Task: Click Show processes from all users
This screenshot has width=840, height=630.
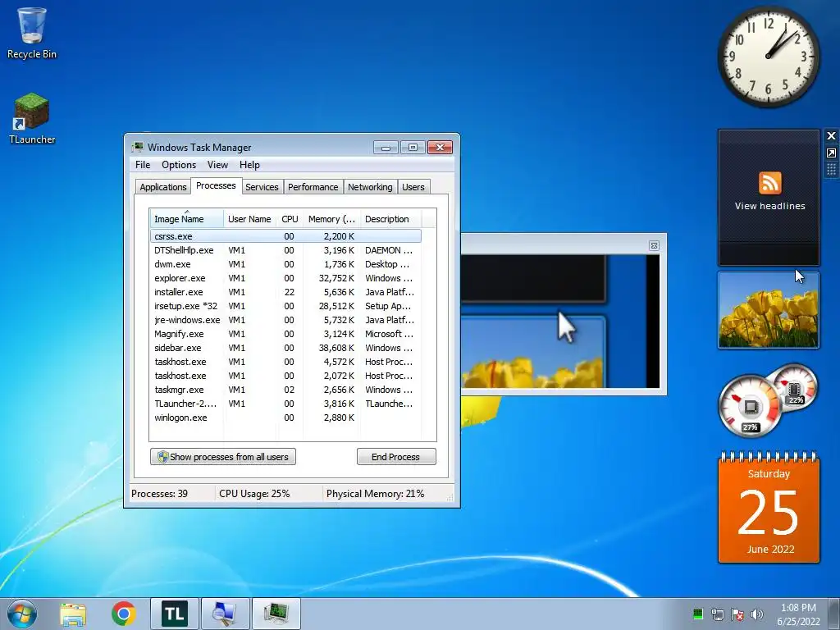Action: point(223,456)
